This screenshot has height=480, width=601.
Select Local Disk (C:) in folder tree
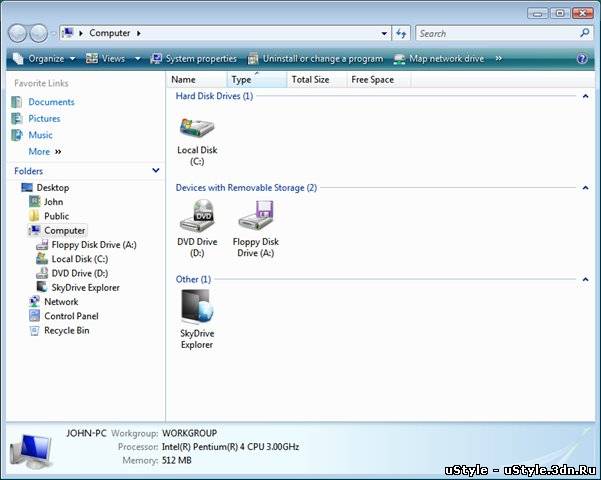tap(80, 259)
